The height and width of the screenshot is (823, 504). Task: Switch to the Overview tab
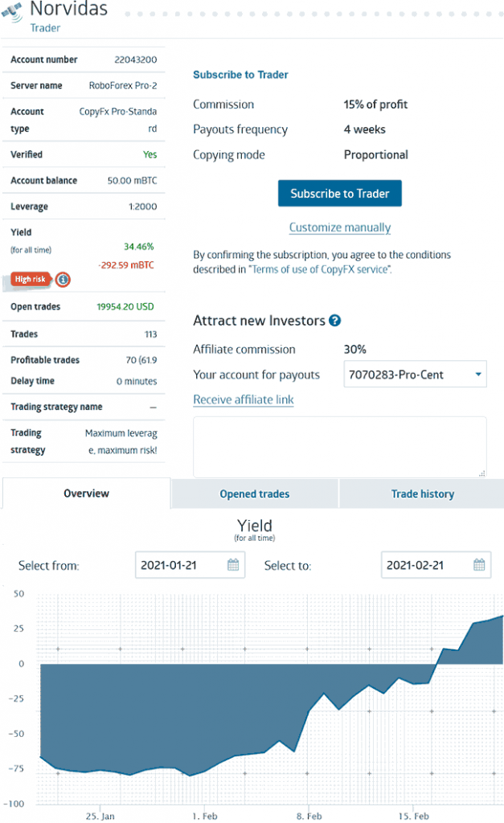[x=86, y=493]
